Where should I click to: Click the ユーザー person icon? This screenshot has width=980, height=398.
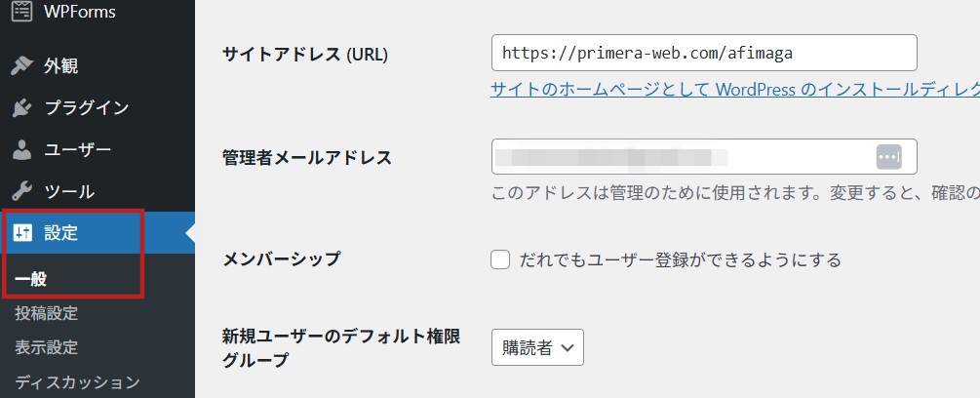click(21, 150)
